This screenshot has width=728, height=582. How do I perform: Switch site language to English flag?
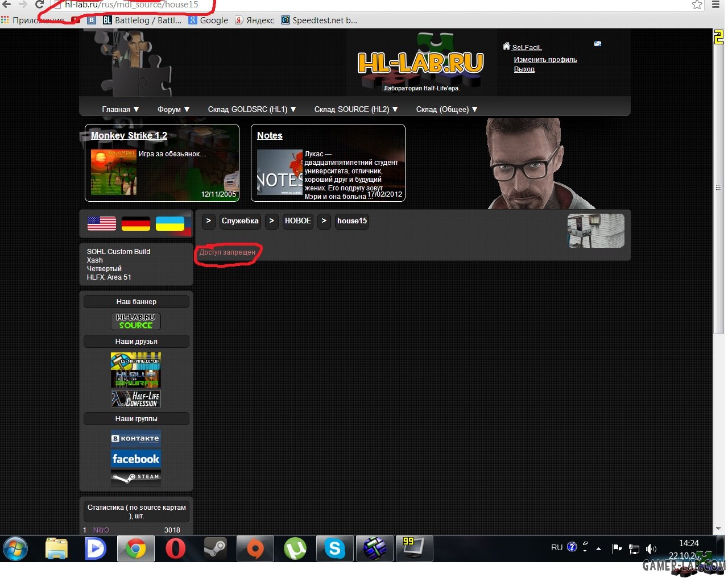click(x=102, y=223)
